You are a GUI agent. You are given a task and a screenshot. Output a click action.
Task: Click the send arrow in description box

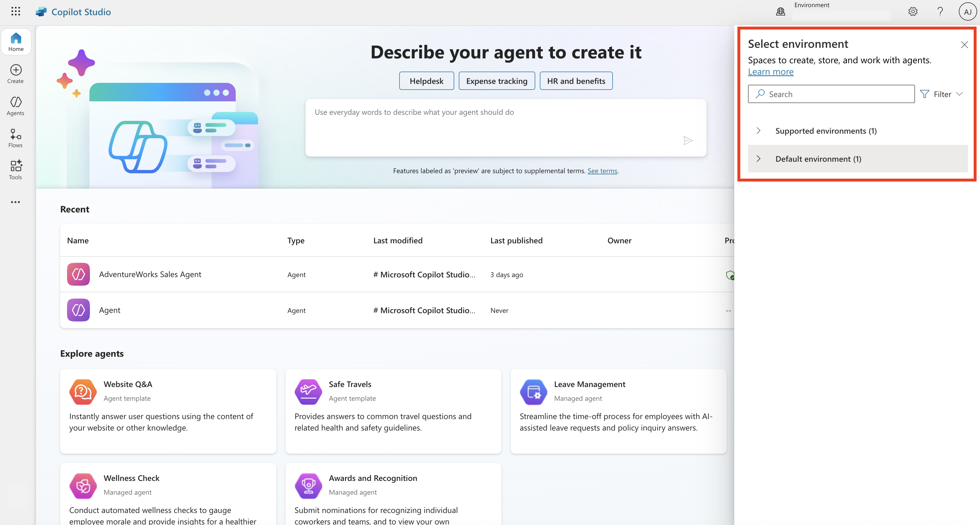tap(687, 141)
